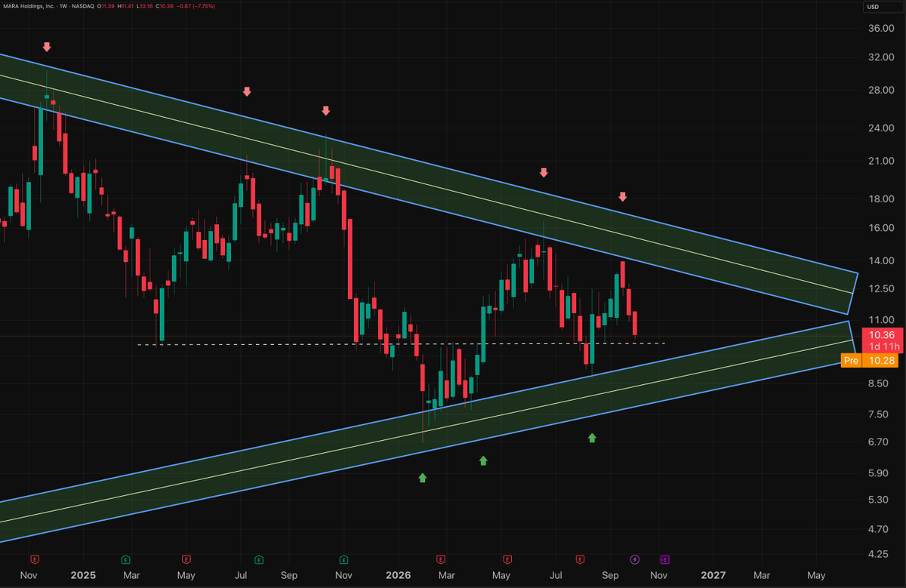Click the purple upcoming earnings E marker

pyautogui.click(x=664, y=559)
